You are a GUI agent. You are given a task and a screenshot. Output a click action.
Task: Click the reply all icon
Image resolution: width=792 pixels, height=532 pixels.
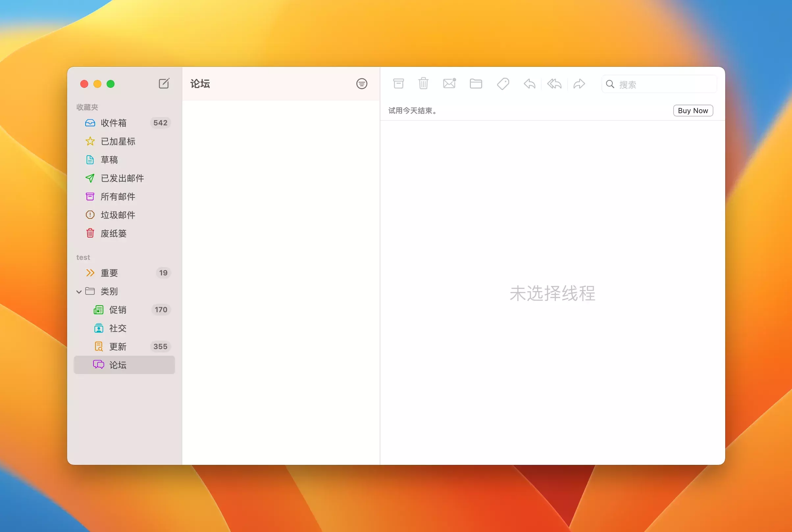coord(554,84)
